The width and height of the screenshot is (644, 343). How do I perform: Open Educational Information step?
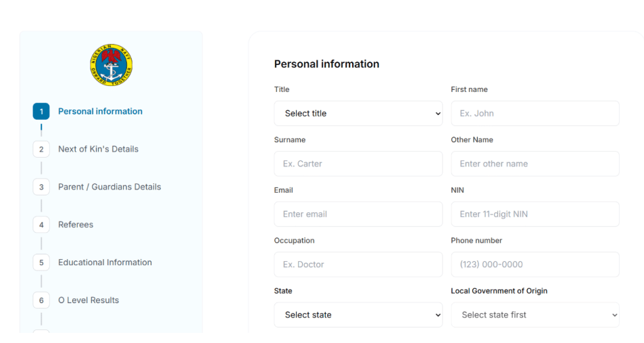(x=105, y=262)
